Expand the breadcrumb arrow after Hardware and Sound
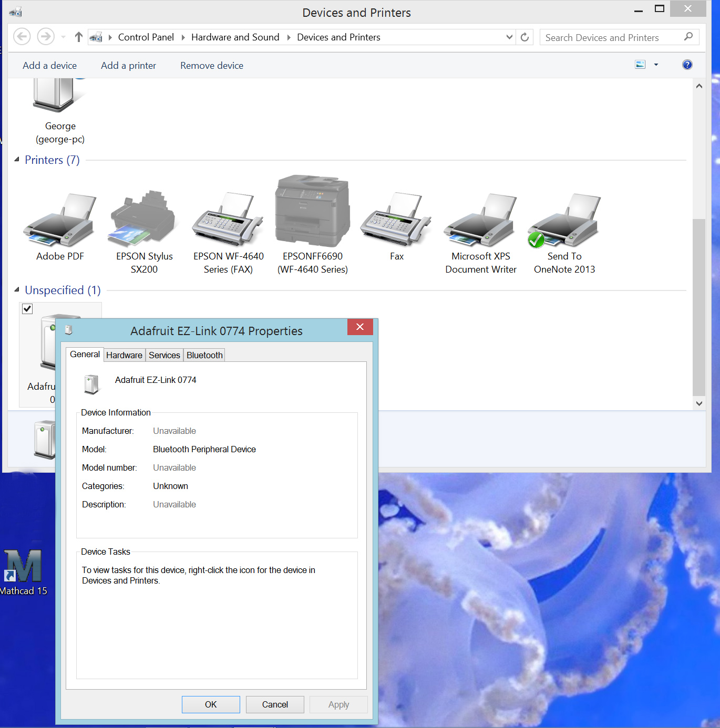Viewport: 720px width, 728px height. [x=289, y=37]
